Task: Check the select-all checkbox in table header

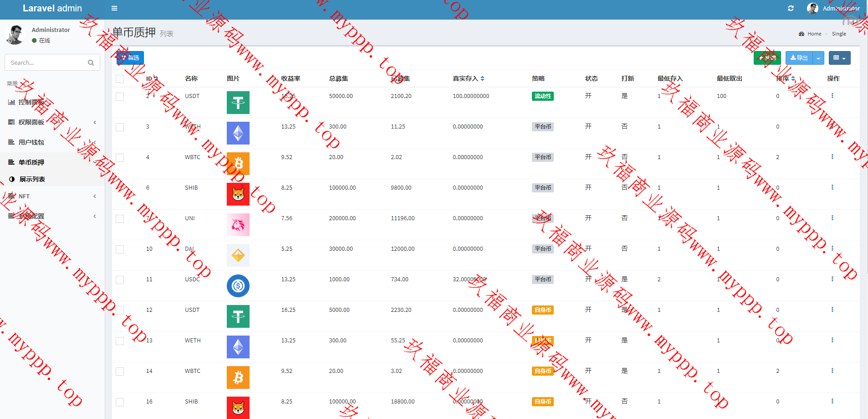Action: click(120, 79)
